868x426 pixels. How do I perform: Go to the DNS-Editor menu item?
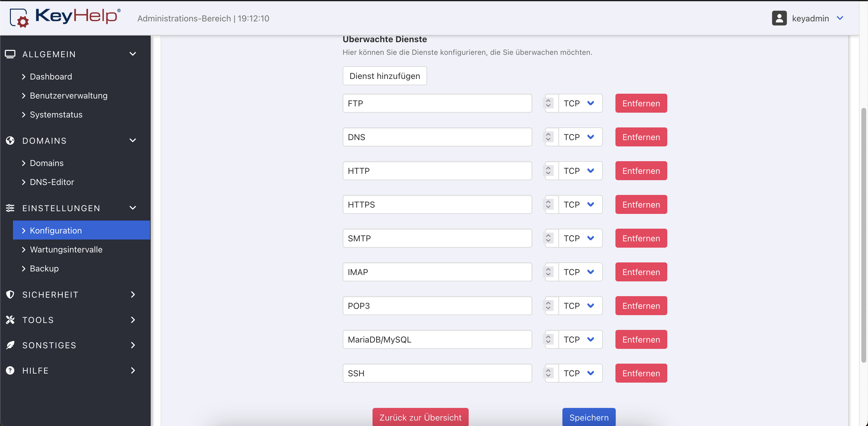(52, 182)
